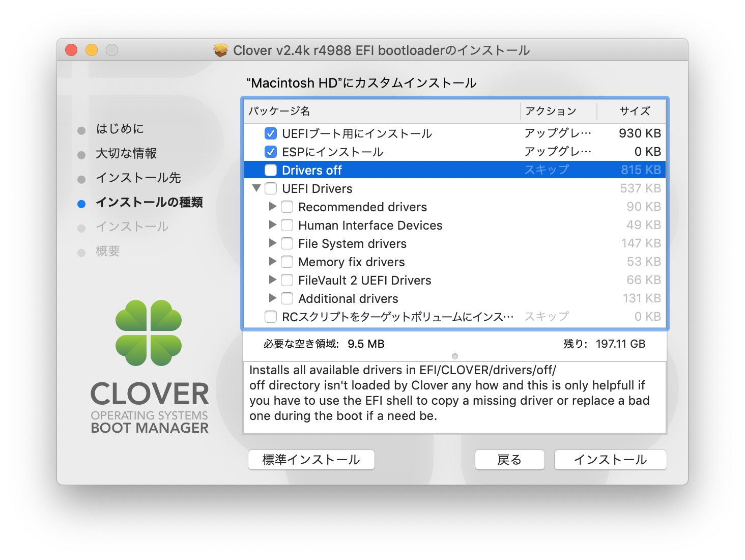Click the Clover package icon in title bar
Viewport: 745px width, 560px height.
tap(220, 50)
